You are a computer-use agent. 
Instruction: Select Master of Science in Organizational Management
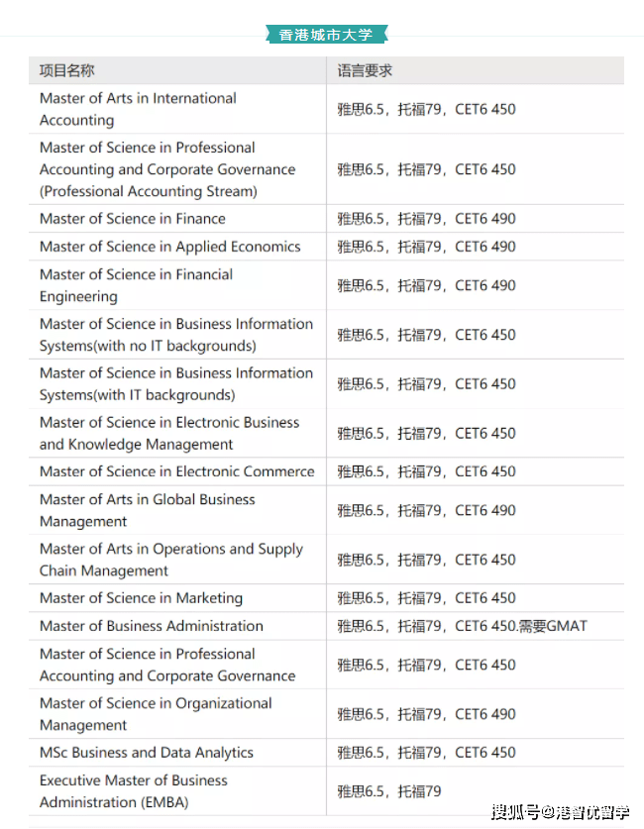click(x=156, y=714)
